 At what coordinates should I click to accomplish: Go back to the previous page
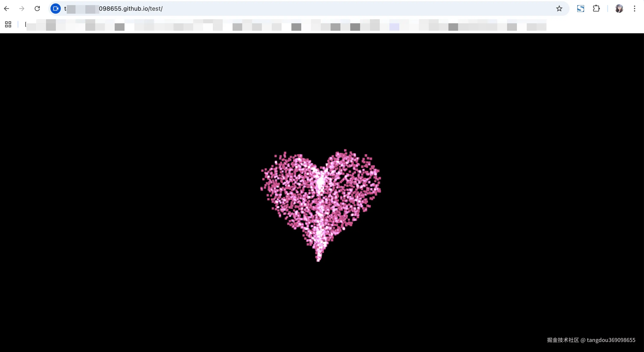point(7,9)
